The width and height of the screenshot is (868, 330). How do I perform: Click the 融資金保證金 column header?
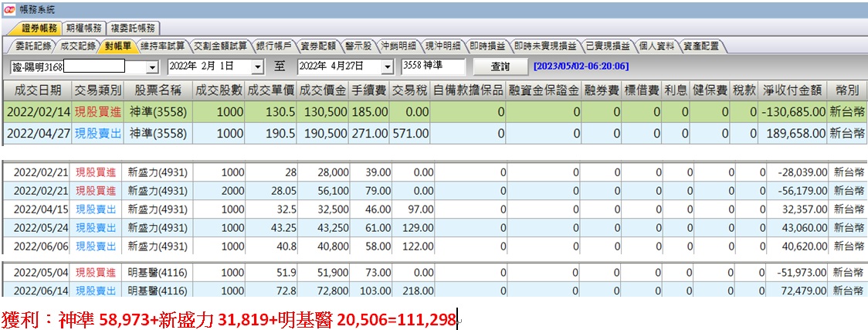(x=544, y=90)
